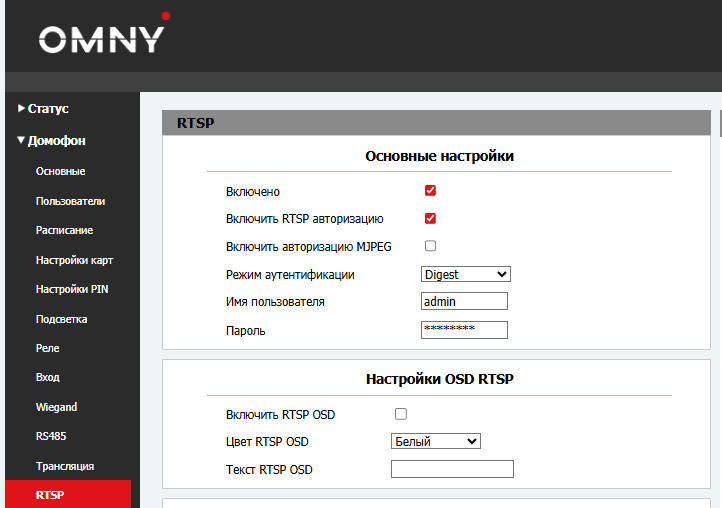Open the Подсветка settings
Viewport: 722px width, 508px height.
[61, 319]
